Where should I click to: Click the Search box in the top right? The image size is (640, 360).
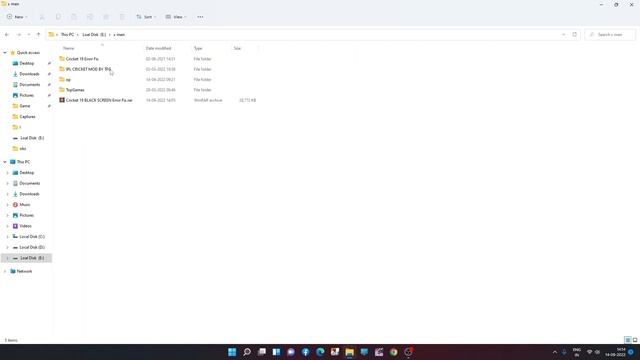[610, 35]
